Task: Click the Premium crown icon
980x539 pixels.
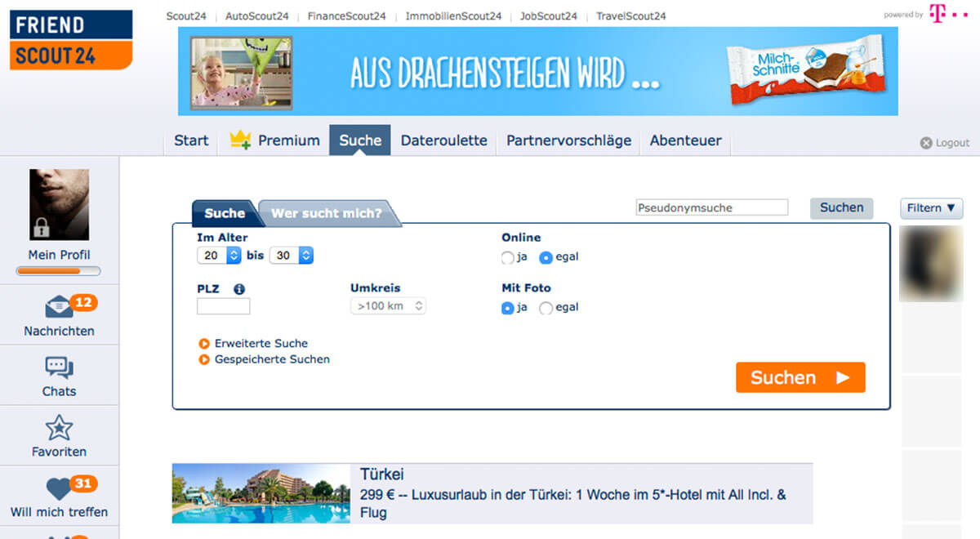Action: pos(240,140)
